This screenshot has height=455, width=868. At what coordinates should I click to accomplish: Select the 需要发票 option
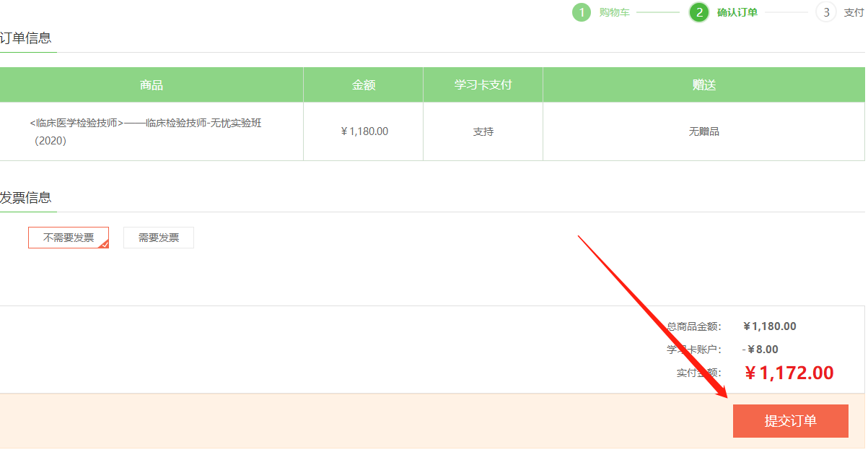(159, 238)
